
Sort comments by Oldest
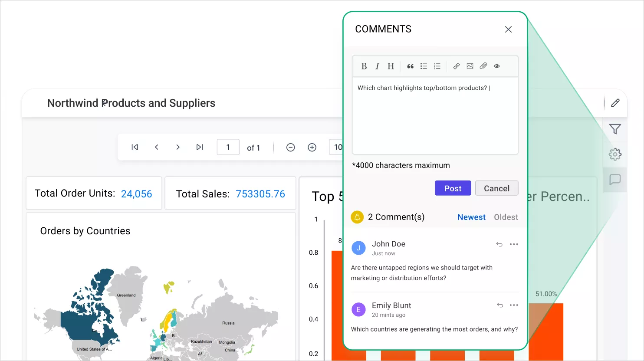[x=506, y=217]
